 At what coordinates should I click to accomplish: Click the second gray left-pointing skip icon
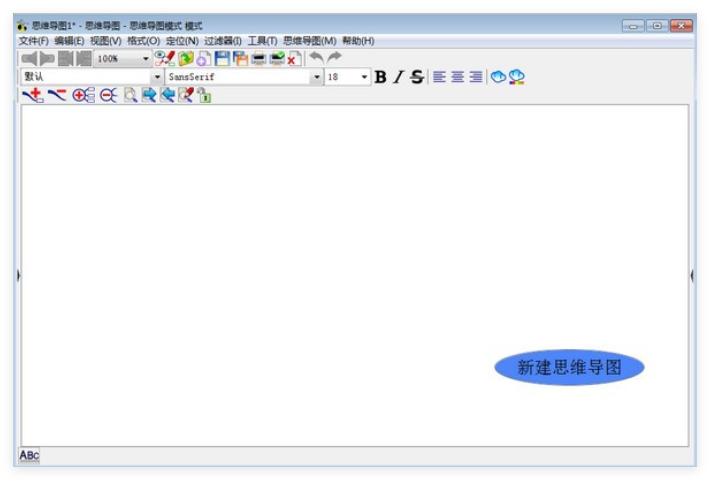pyautogui.click(x=84, y=58)
